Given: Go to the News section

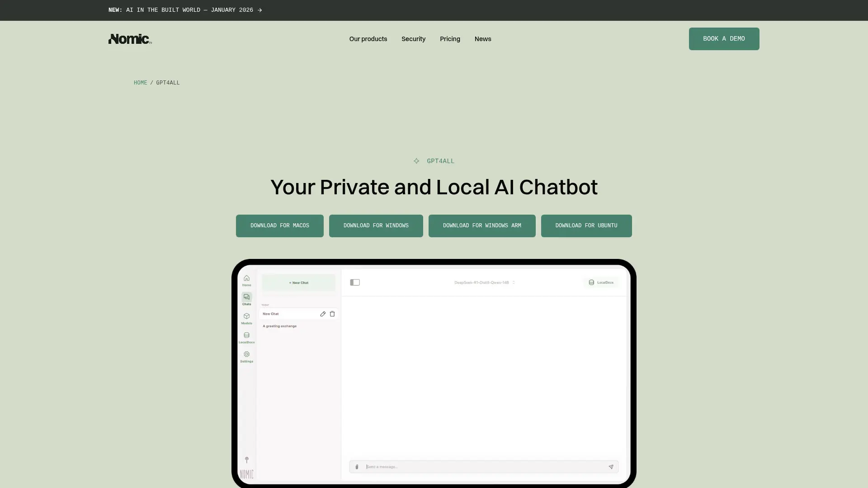Looking at the screenshot, I should coord(482,39).
